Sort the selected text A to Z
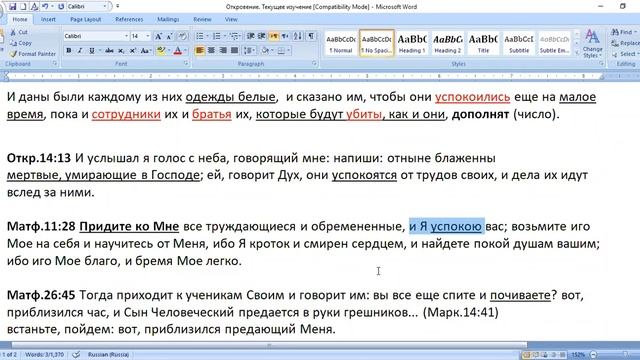This screenshot has width=640, height=360. pyautogui.click(x=298, y=36)
